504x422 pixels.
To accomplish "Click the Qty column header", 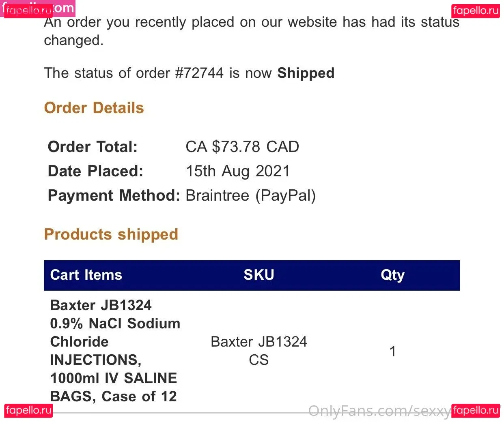I will [x=392, y=275].
